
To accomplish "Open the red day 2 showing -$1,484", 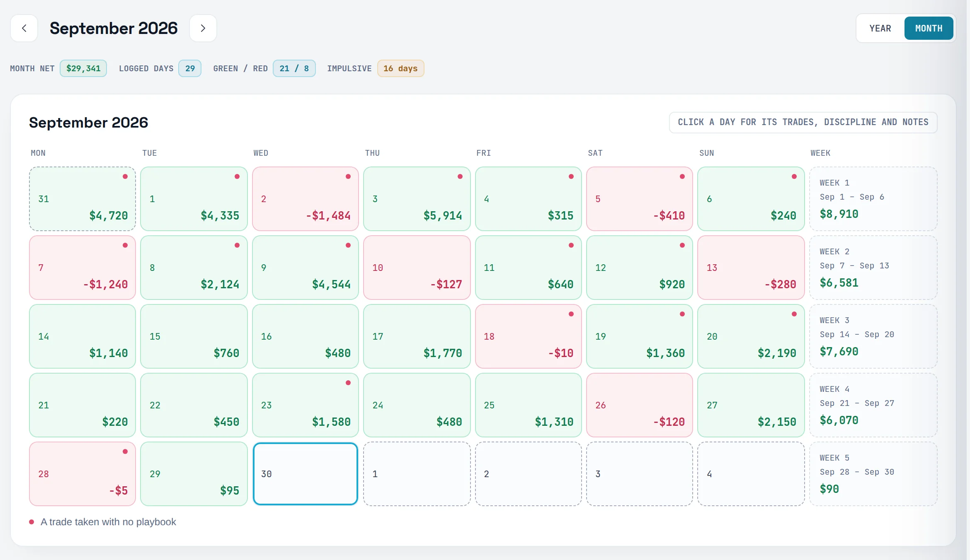I will [306, 199].
